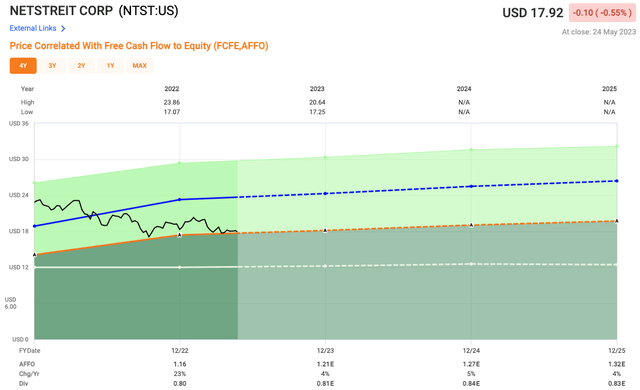Click the 12/22 orange line triangle marker
The width and height of the screenshot is (640, 390).
pos(180,235)
